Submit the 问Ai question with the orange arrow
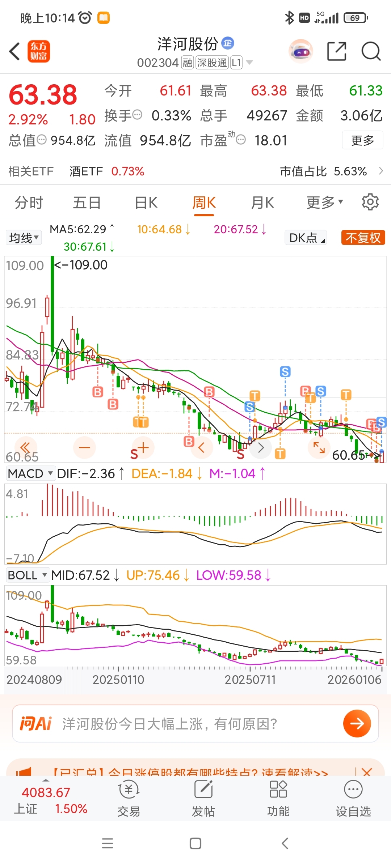Viewport: 391px width, 868px height. tap(357, 723)
